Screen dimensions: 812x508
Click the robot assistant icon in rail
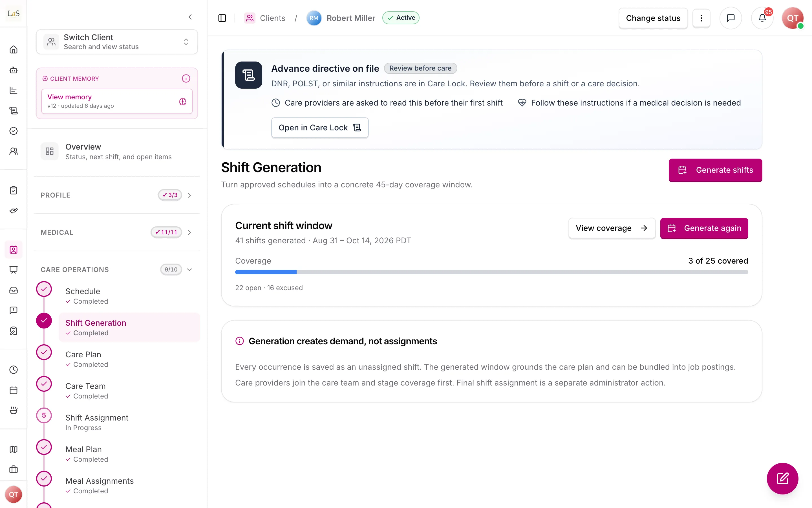pyautogui.click(x=14, y=70)
